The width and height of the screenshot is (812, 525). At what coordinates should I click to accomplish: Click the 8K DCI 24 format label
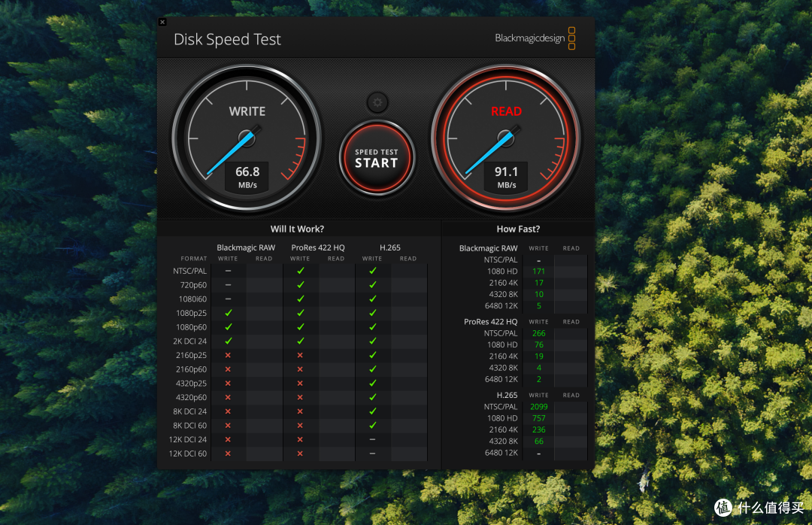coord(189,411)
